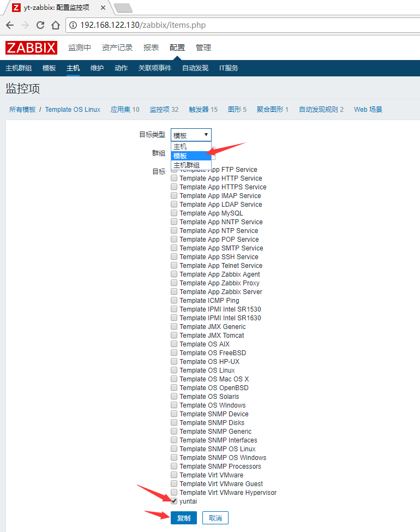Click Template App NTP Service label
This screenshot has width=420, height=532.
point(219,231)
